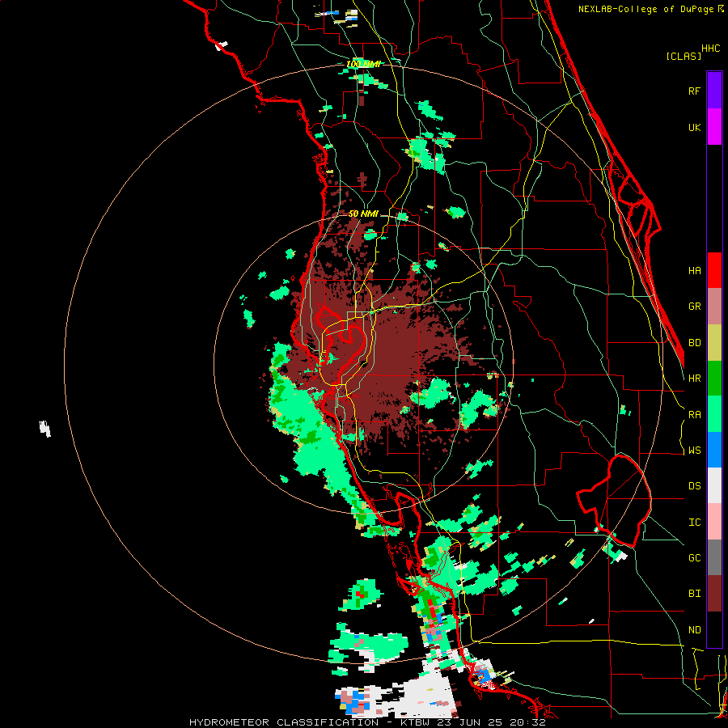Image resolution: width=728 pixels, height=728 pixels.
Task: Click the RF legend label
Action: tap(694, 91)
